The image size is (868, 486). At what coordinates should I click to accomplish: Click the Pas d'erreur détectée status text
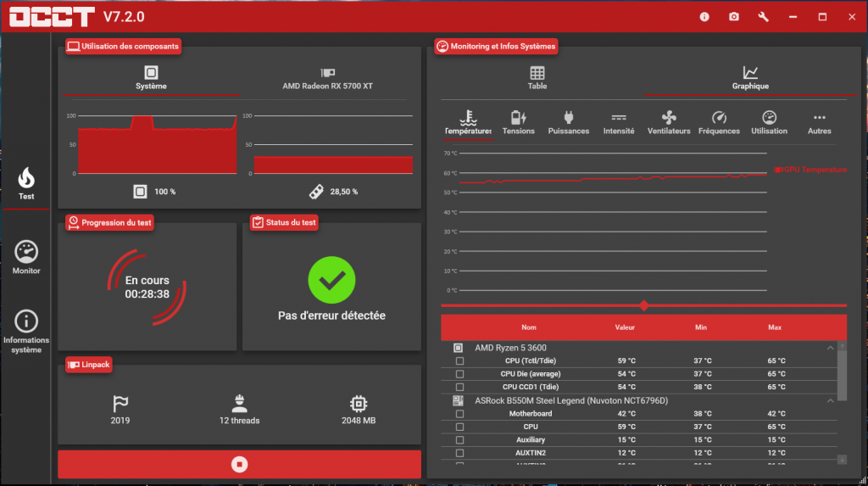point(331,316)
